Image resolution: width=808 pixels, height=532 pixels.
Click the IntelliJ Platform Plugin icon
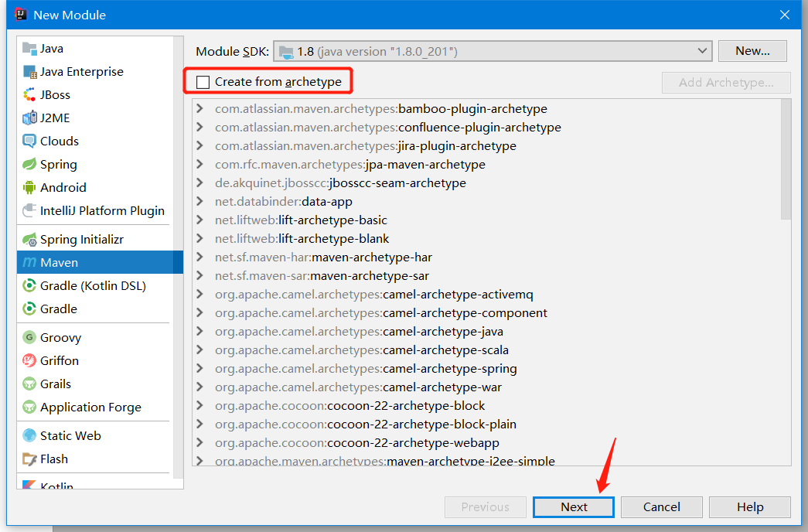coord(29,211)
